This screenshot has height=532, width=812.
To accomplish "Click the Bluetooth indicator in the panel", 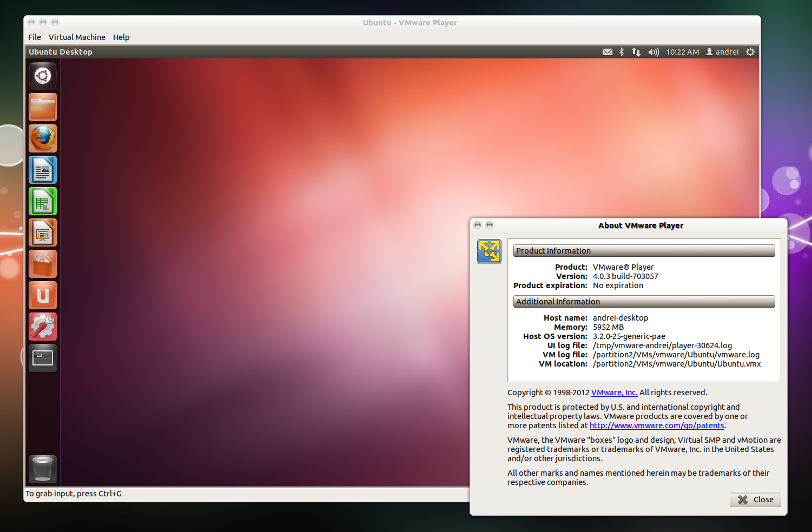I will click(x=620, y=51).
